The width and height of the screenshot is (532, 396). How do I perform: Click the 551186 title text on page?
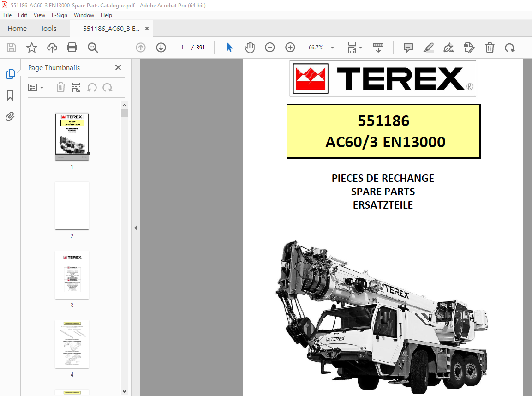383,121
